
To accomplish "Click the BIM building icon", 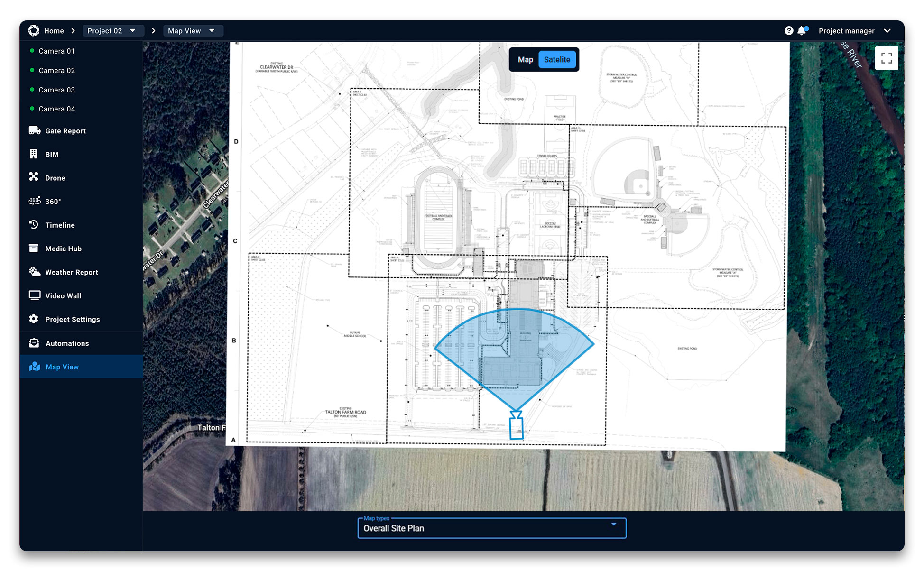I will click(33, 154).
